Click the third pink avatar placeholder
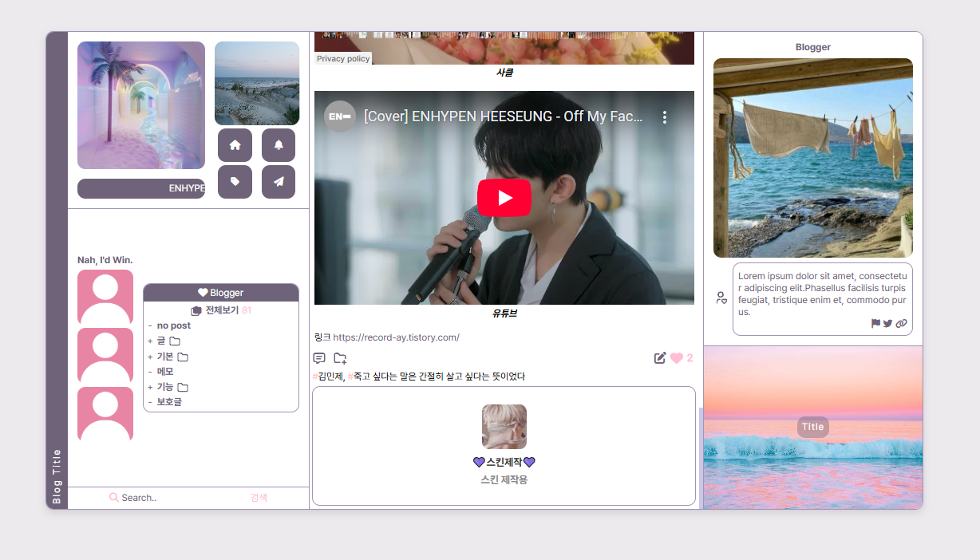The width and height of the screenshot is (980, 560). (105, 414)
